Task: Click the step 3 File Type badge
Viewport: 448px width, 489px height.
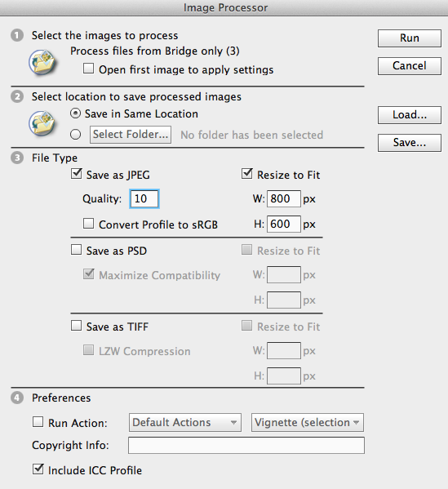Action: [17, 158]
